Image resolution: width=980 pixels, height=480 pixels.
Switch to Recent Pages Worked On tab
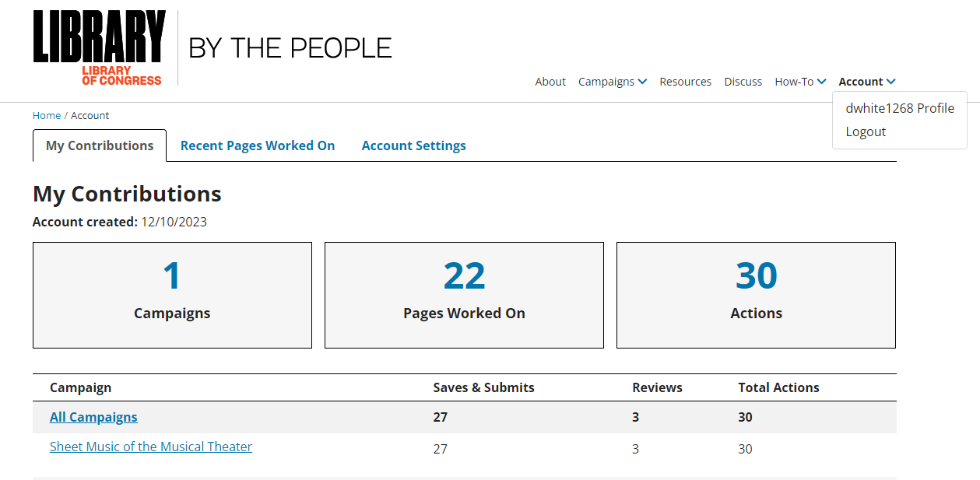click(258, 145)
